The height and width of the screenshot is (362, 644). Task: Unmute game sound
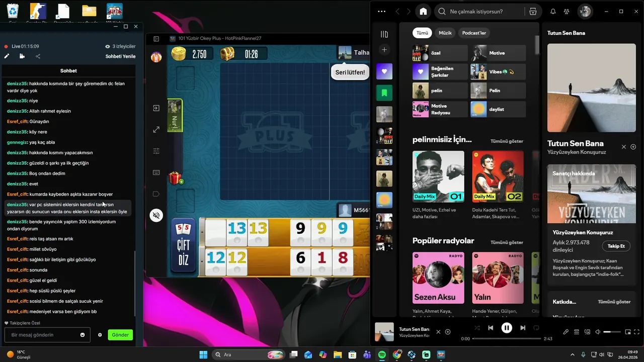click(x=156, y=216)
